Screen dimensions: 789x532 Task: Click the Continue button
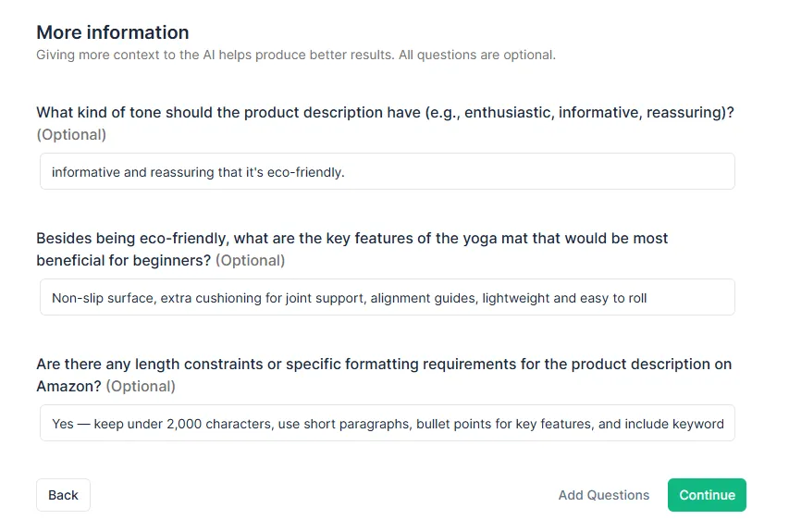click(x=707, y=495)
